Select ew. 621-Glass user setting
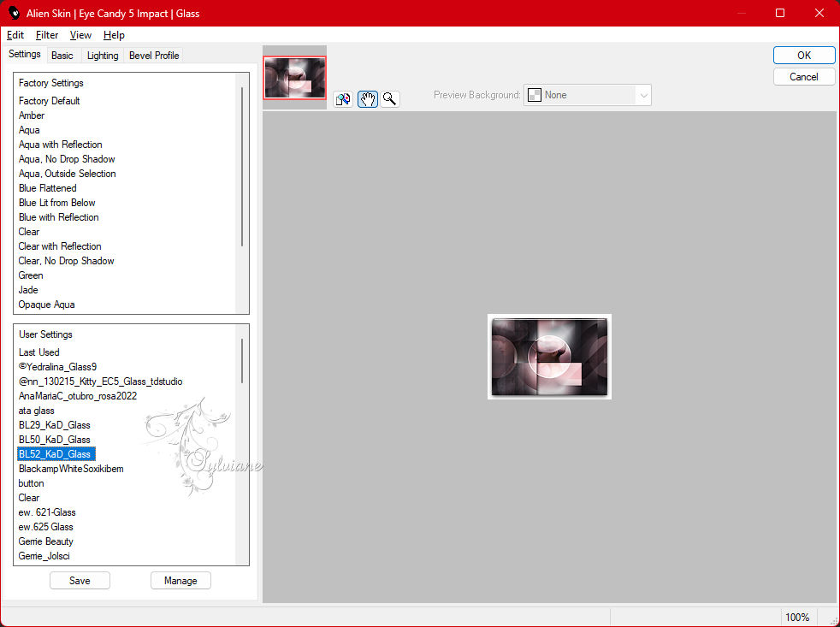840x627 pixels. tap(46, 512)
